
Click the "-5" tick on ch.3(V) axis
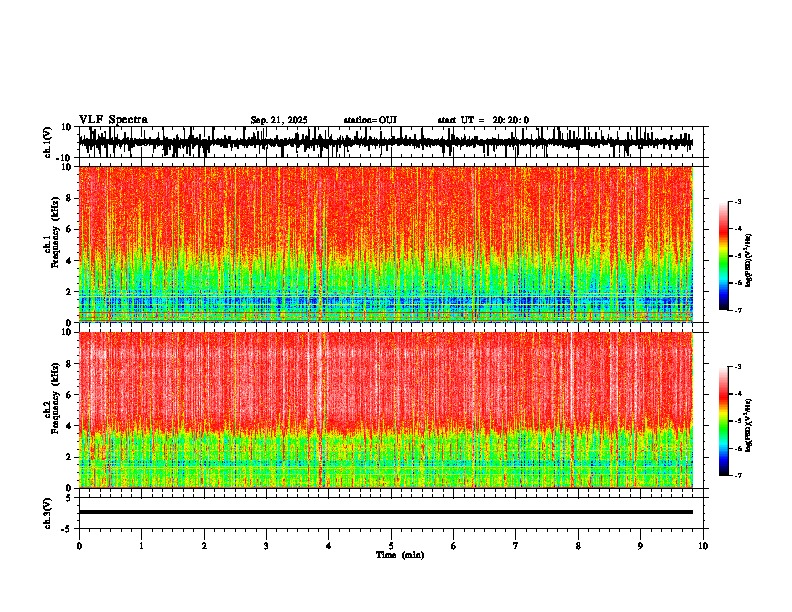[67, 529]
